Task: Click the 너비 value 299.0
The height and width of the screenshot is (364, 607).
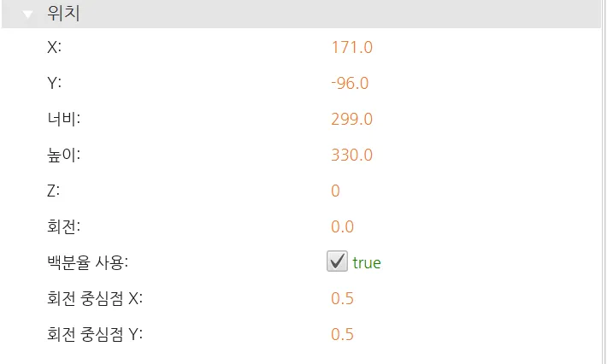Action: pos(351,119)
